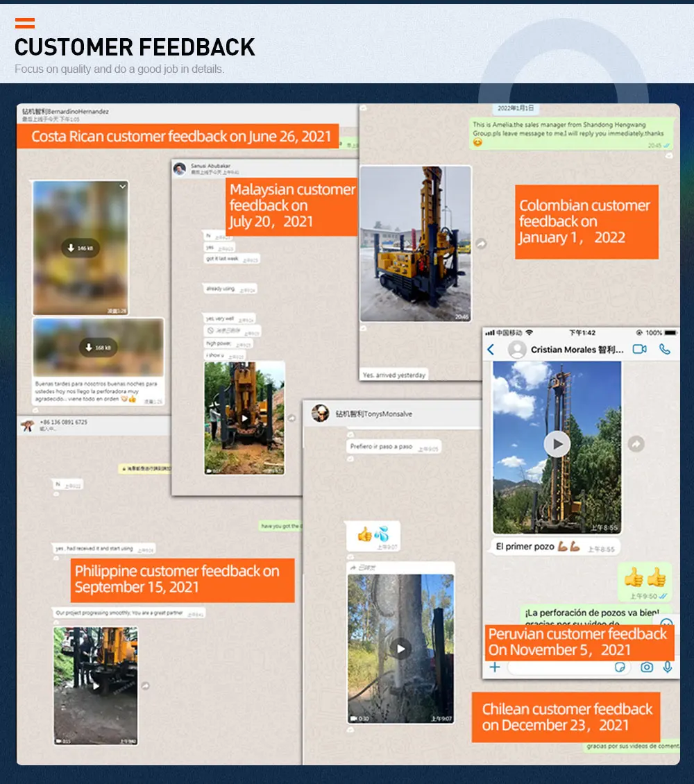Download the blurred 146 kB image
The width and height of the screenshot is (694, 784).
tap(80, 248)
